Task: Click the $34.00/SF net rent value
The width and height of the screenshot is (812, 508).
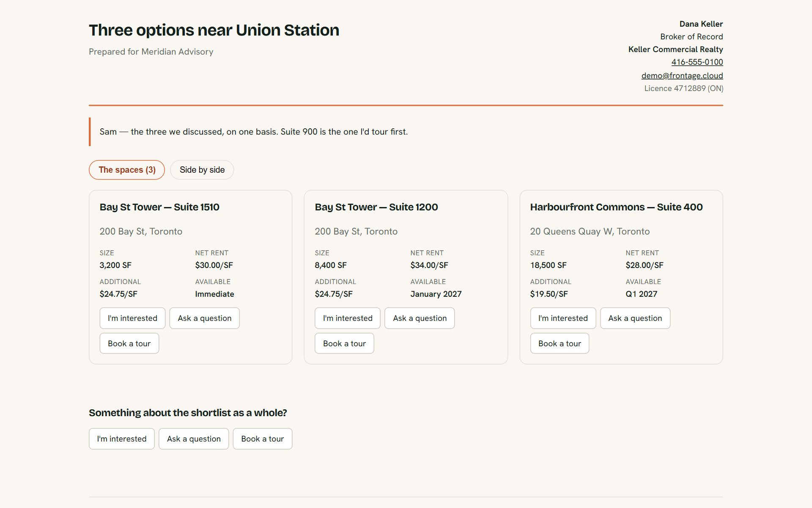Action: coord(429,265)
